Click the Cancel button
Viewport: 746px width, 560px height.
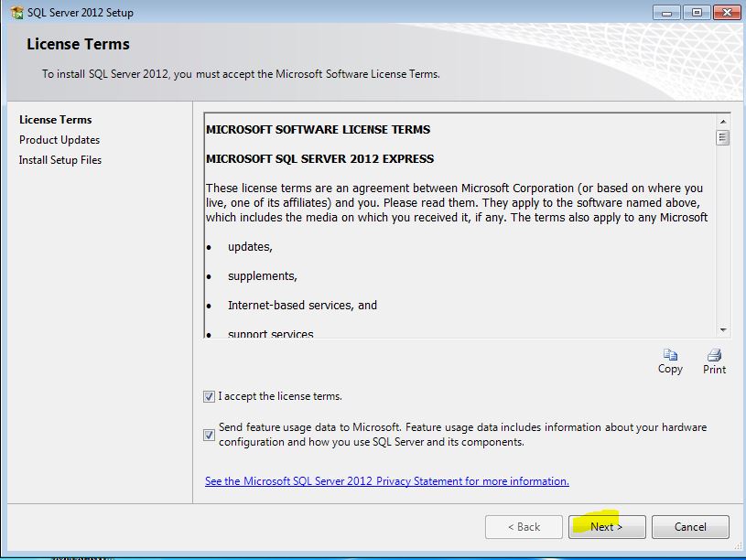pyautogui.click(x=690, y=527)
